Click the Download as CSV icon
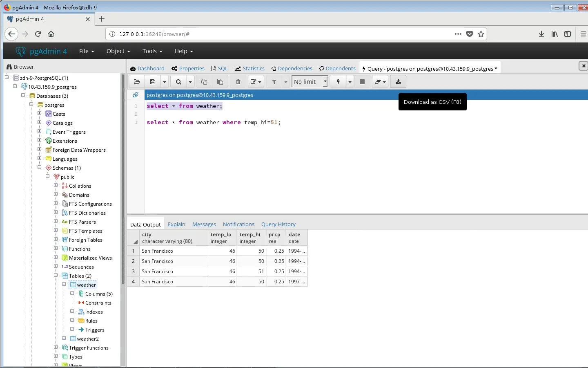This screenshot has width=588, height=368. coord(398,82)
